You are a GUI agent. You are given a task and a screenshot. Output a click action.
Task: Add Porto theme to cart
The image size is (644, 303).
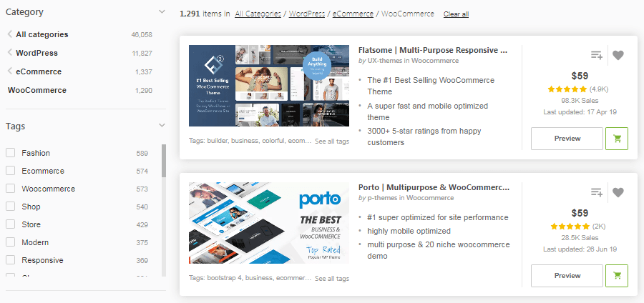click(616, 276)
